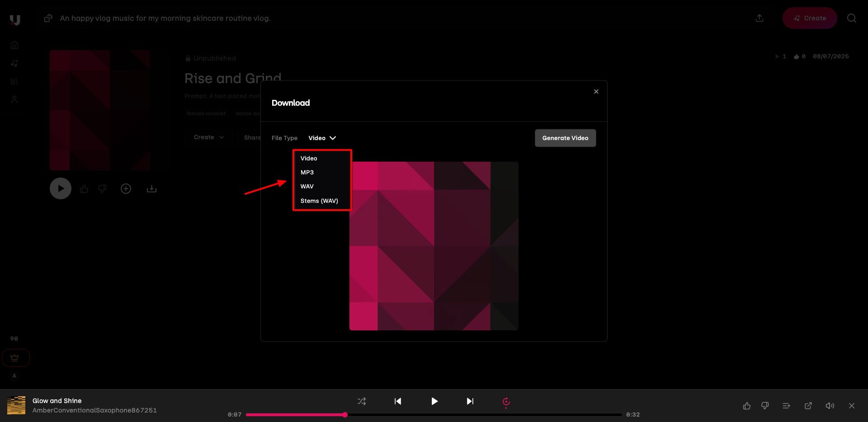This screenshot has height=422, width=868.
Task: Close the Download dialog
Action: click(596, 92)
